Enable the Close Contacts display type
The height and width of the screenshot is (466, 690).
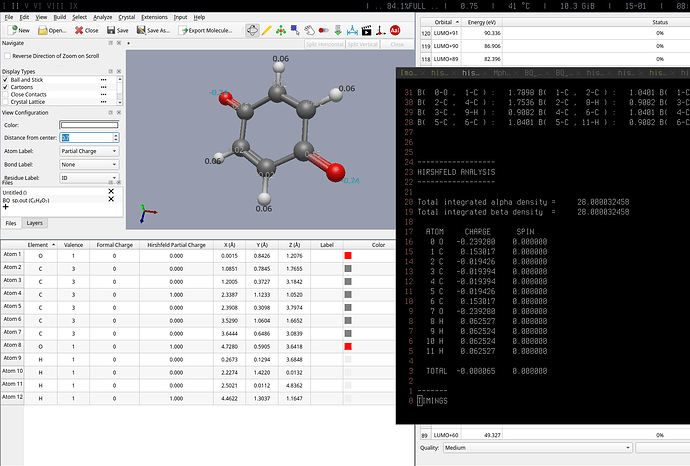pos(6,93)
